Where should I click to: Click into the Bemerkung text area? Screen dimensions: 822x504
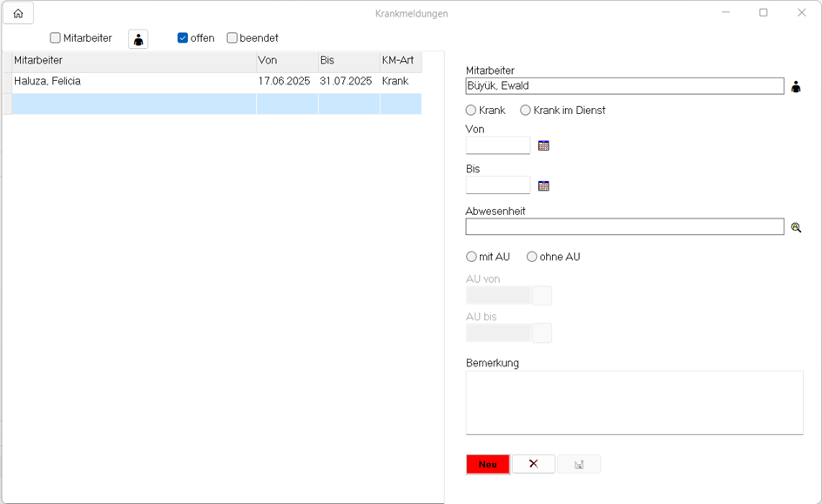634,401
